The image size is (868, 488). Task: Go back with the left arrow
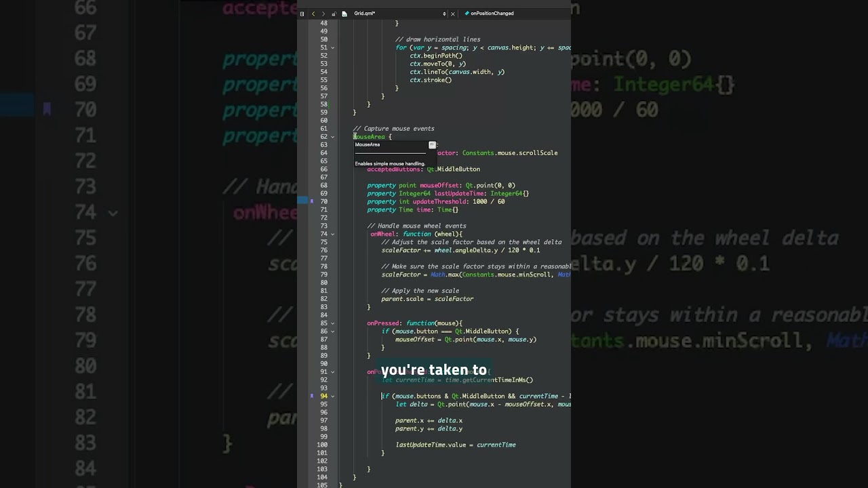(313, 14)
